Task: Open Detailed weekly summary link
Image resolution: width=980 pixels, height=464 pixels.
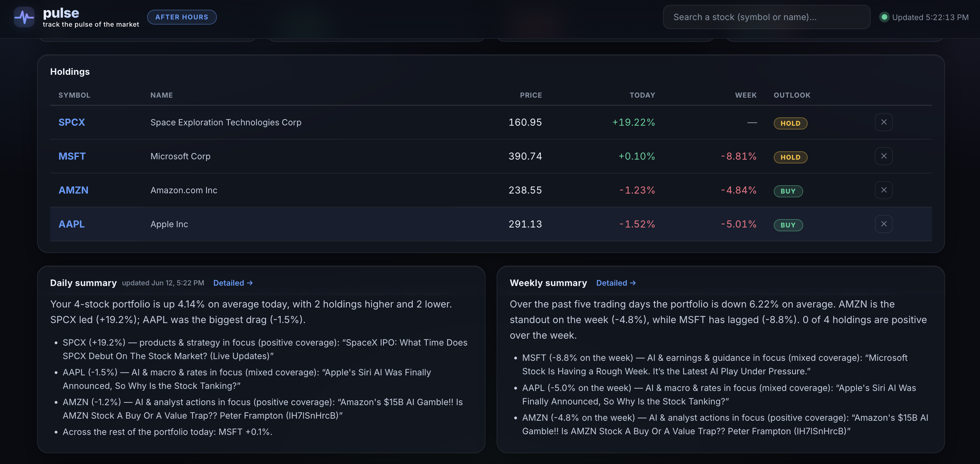Action: click(x=616, y=283)
